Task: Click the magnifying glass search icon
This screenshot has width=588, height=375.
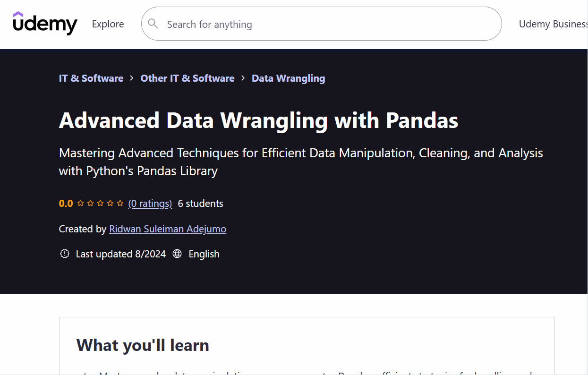Action: pos(153,24)
